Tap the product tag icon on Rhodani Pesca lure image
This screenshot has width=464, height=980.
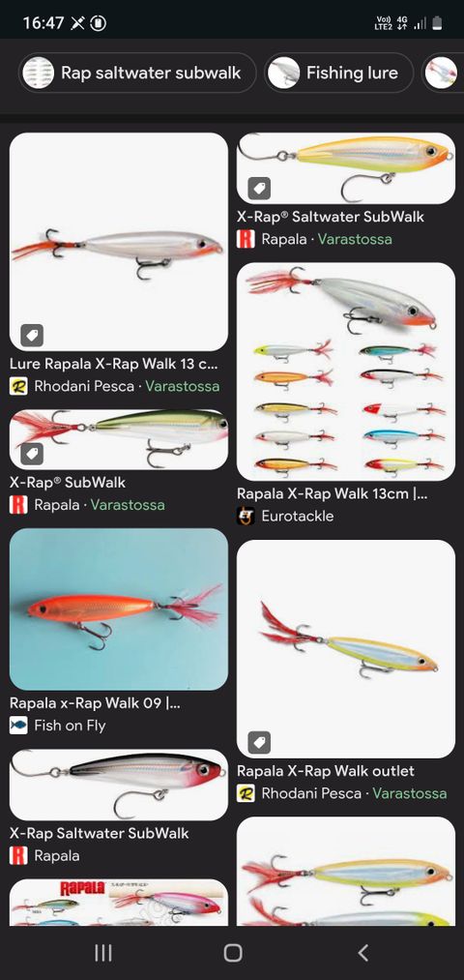[32, 336]
